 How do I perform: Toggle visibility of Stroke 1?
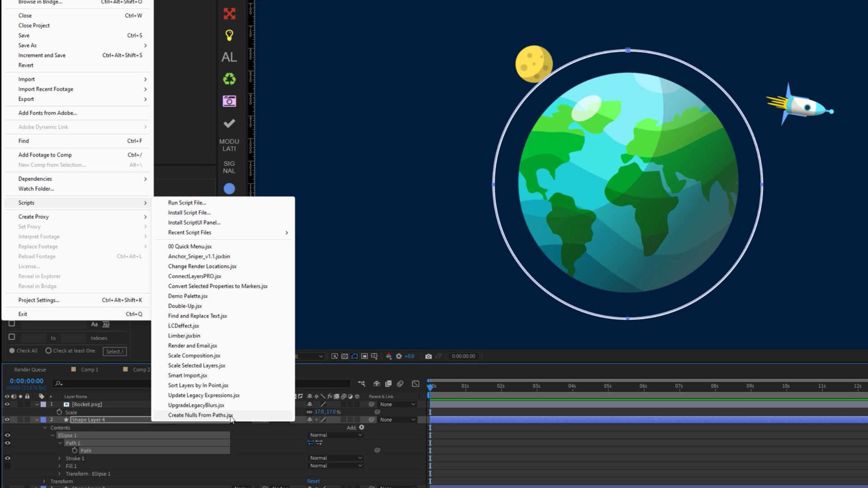pos(7,458)
